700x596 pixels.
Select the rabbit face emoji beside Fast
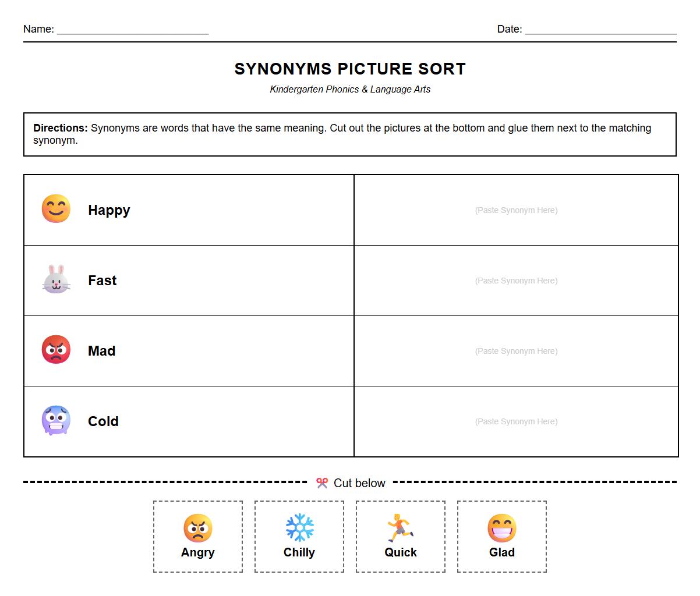(x=55, y=278)
